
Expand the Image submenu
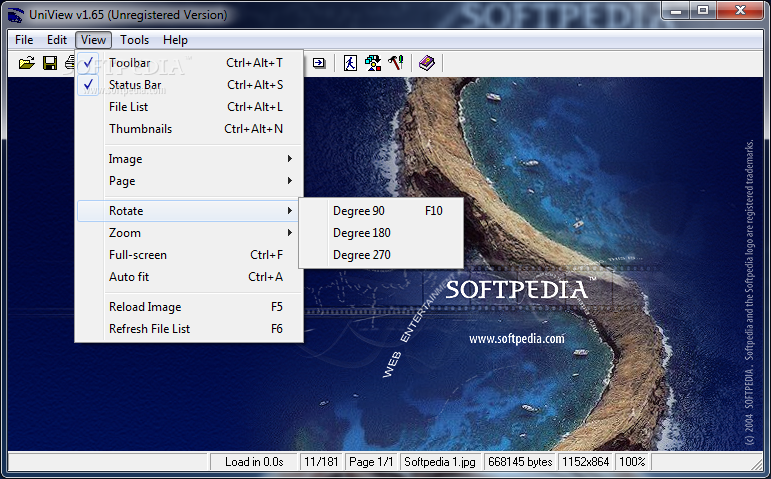(189, 159)
